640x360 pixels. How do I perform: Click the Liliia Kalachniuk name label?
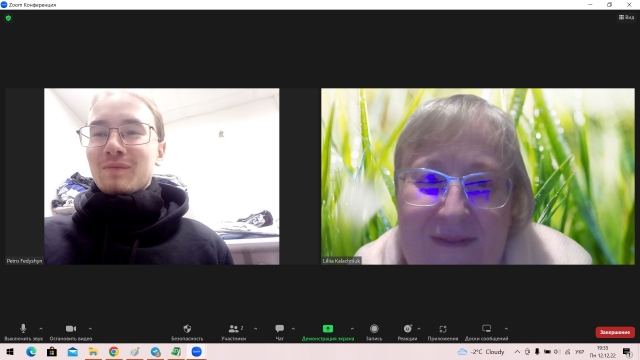coord(341,261)
